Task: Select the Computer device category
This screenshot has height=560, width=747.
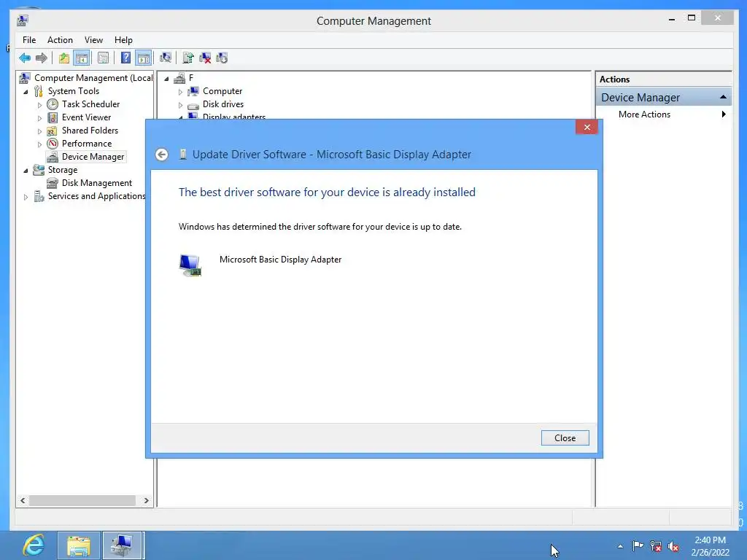Action: click(222, 91)
